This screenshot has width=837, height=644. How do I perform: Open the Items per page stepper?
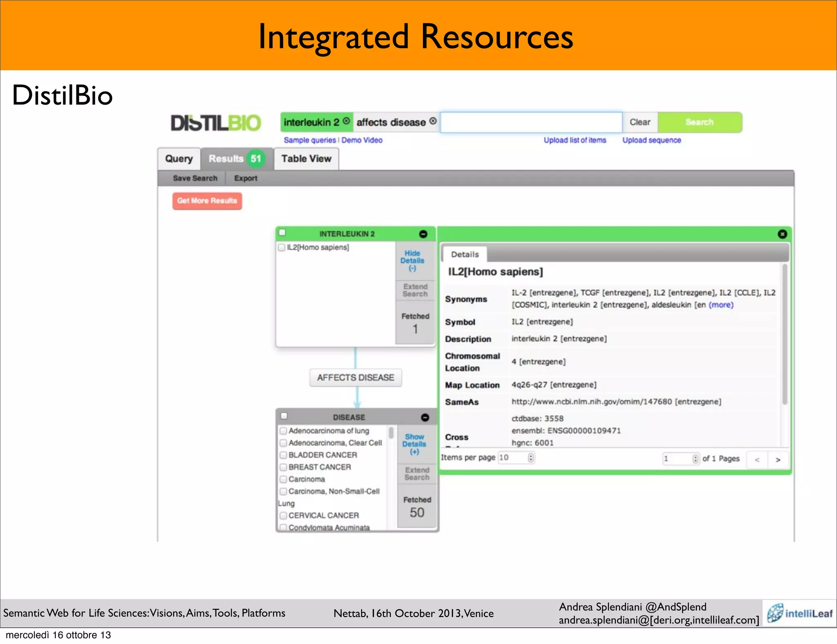[x=530, y=458]
